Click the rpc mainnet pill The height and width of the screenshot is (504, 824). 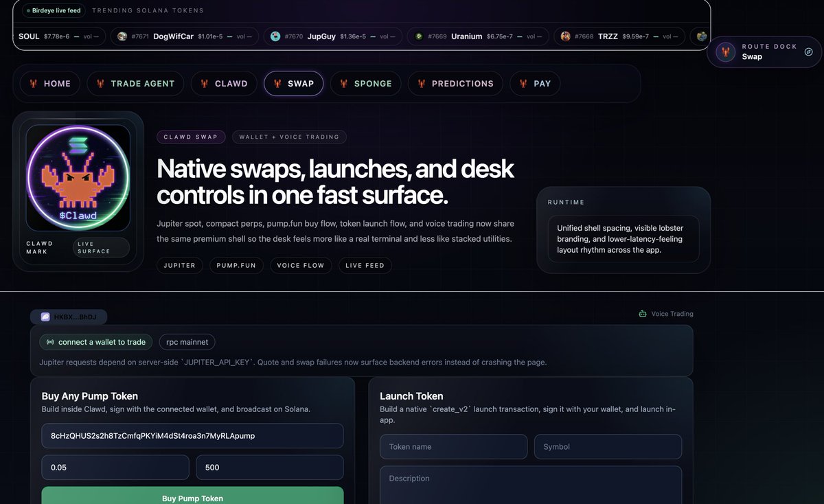click(x=187, y=342)
